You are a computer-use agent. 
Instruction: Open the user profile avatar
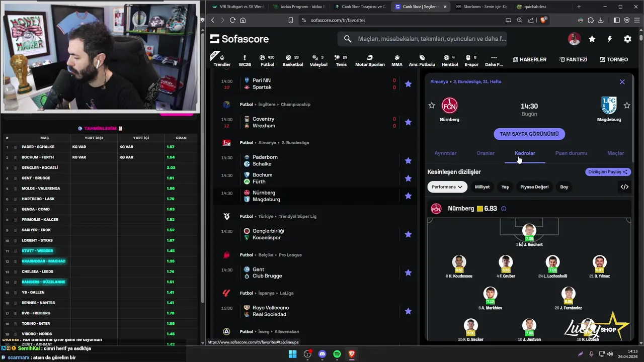tap(574, 39)
